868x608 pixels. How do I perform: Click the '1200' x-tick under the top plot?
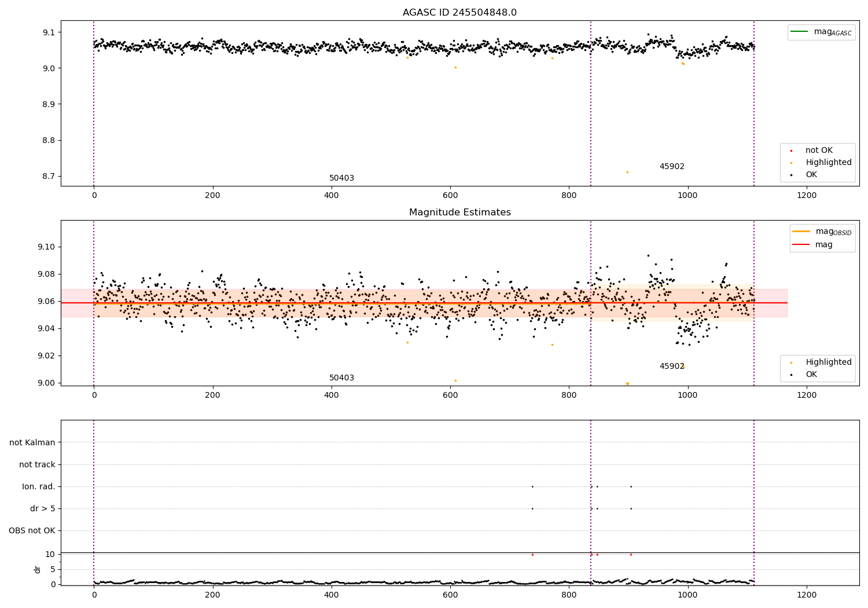click(807, 196)
